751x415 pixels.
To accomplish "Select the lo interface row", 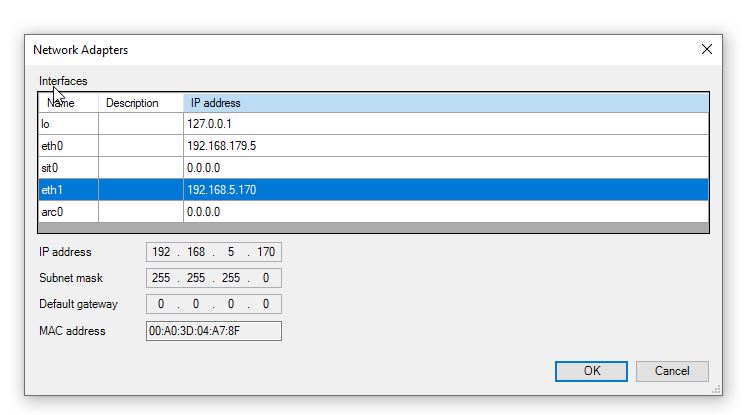I will [373, 124].
